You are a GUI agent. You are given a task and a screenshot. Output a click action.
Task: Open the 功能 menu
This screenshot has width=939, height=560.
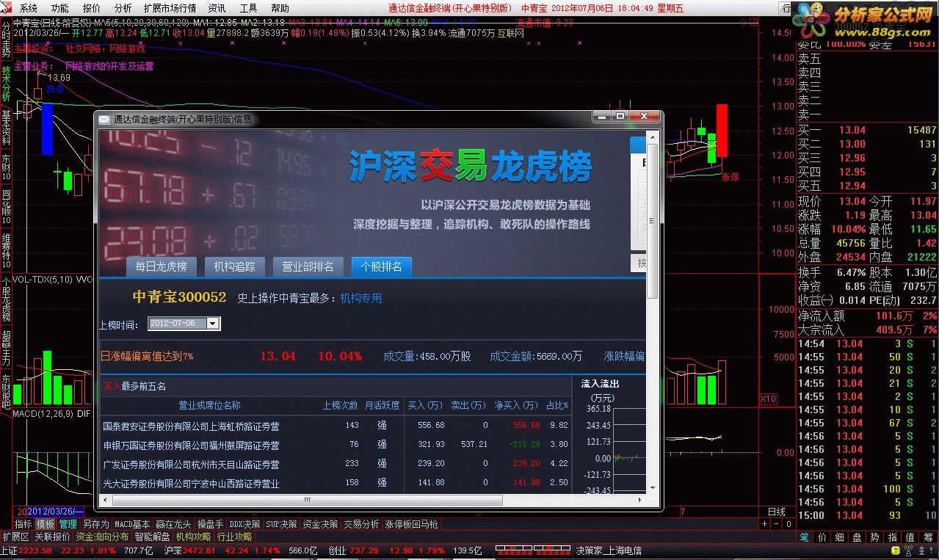[60, 8]
